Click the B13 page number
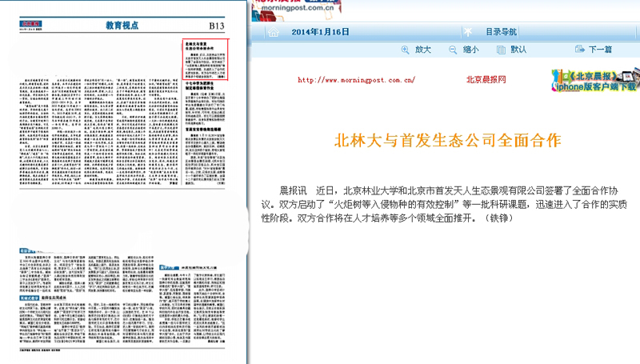The width and height of the screenshot is (640, 364). (x=217, y=26)
